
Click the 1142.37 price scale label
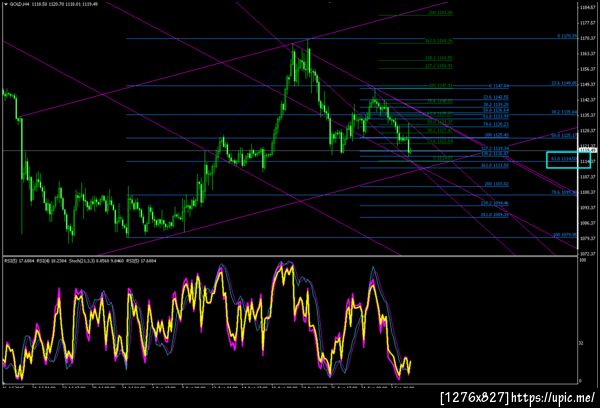[x=587, y=100]
